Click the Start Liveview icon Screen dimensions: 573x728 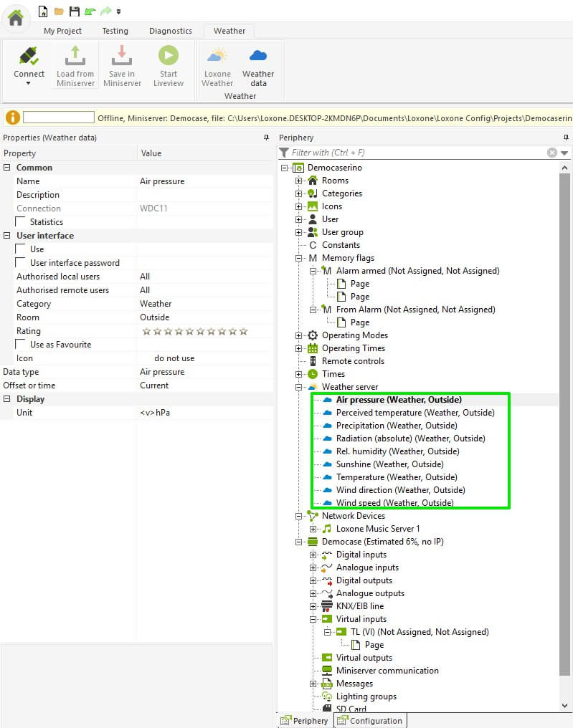click(x=169, y=57)
